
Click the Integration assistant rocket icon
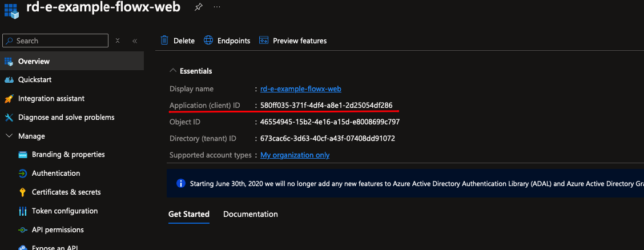[9, 99]
